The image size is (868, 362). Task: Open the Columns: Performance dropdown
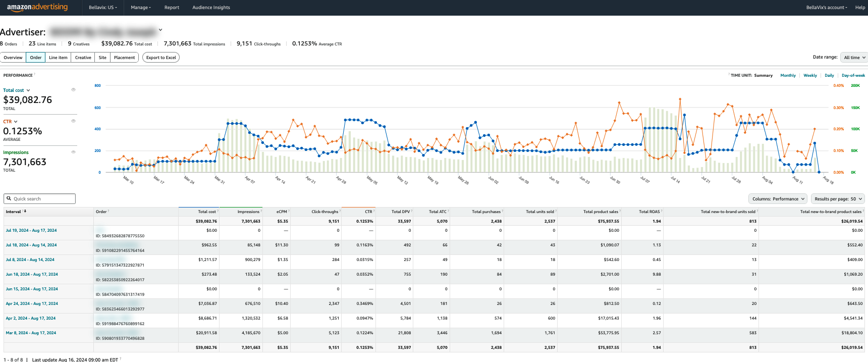point(778,199)
